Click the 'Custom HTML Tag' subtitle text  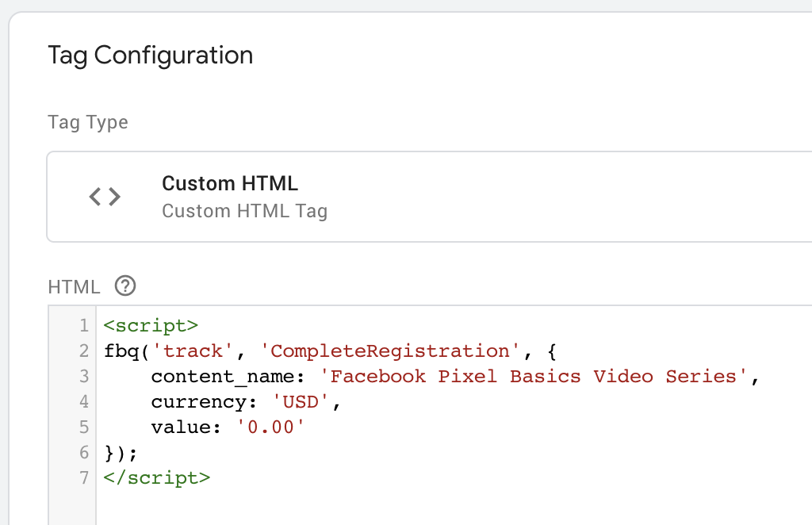click(x=244, y=211)
